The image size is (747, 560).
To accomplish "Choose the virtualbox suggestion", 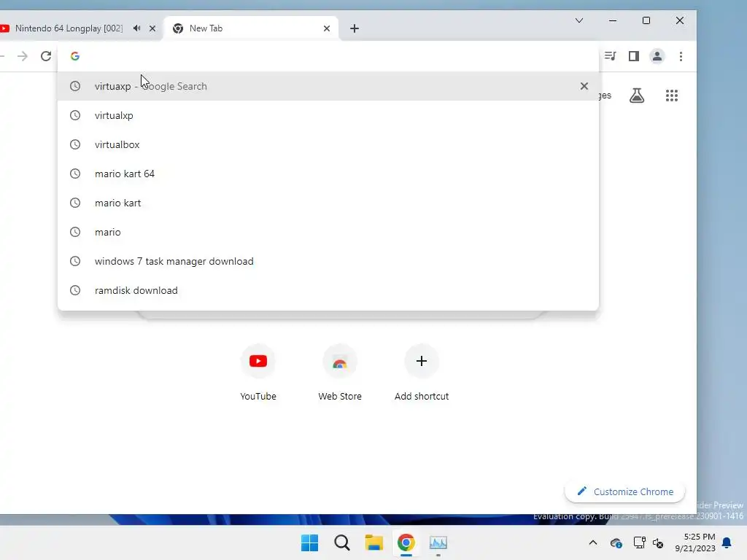I will pyautogui.click(x=328, y=144).
